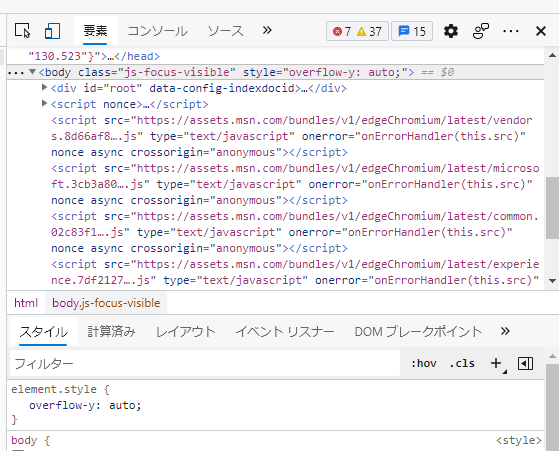559x451 pixels.
Task: Toggle the :hov element state panel
Action: [424, 363]
